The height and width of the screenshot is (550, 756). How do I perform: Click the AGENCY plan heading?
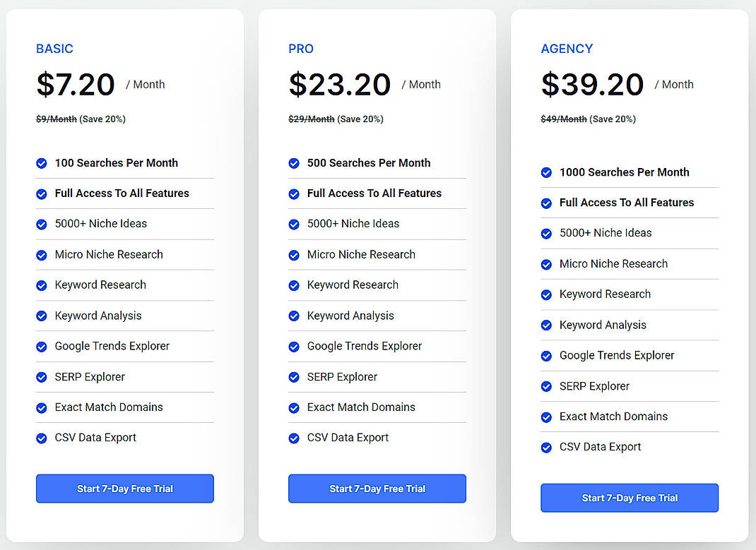pyautogui.click(x=567, y=49)
